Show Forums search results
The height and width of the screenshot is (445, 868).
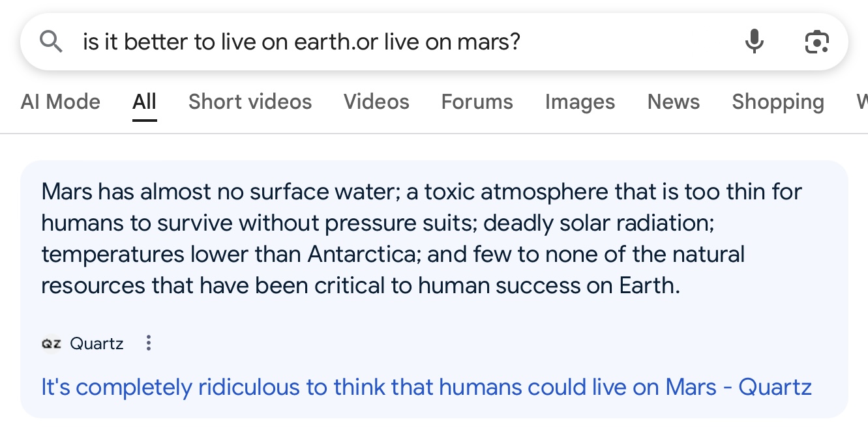tap(477, 102)
